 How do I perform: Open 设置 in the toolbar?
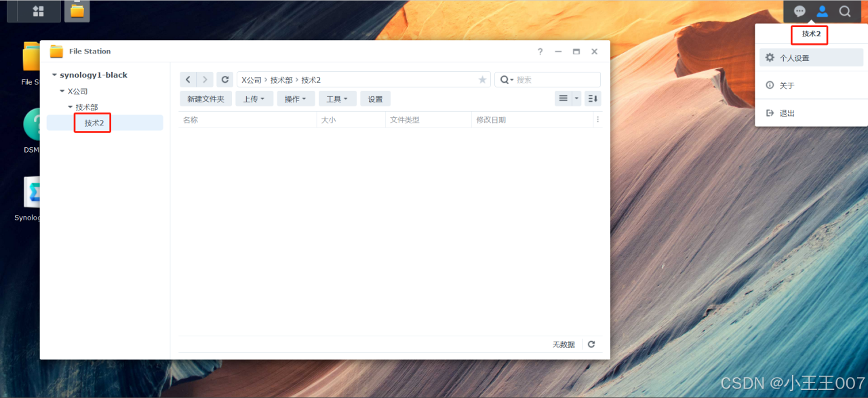coord(375,98)
